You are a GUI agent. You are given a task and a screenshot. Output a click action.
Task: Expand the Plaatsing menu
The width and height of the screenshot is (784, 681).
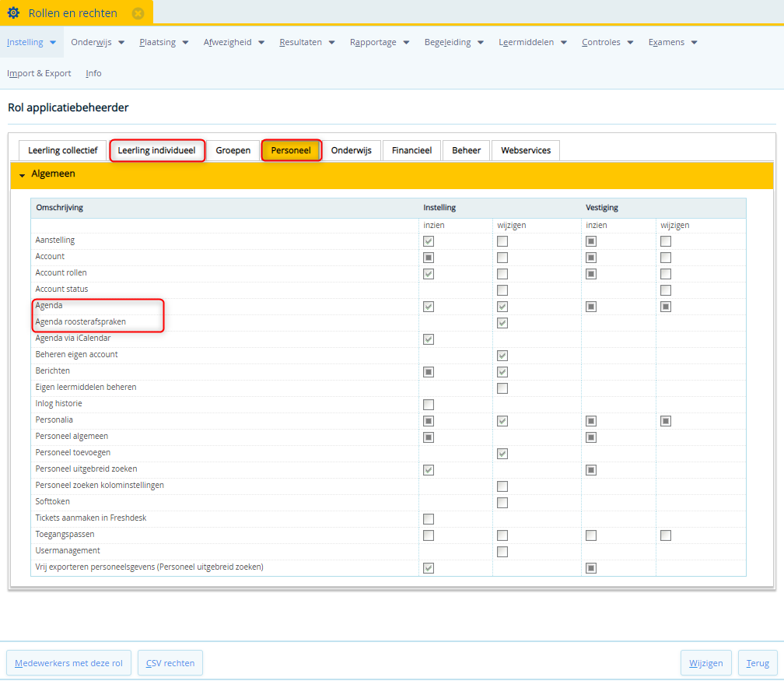164,43
